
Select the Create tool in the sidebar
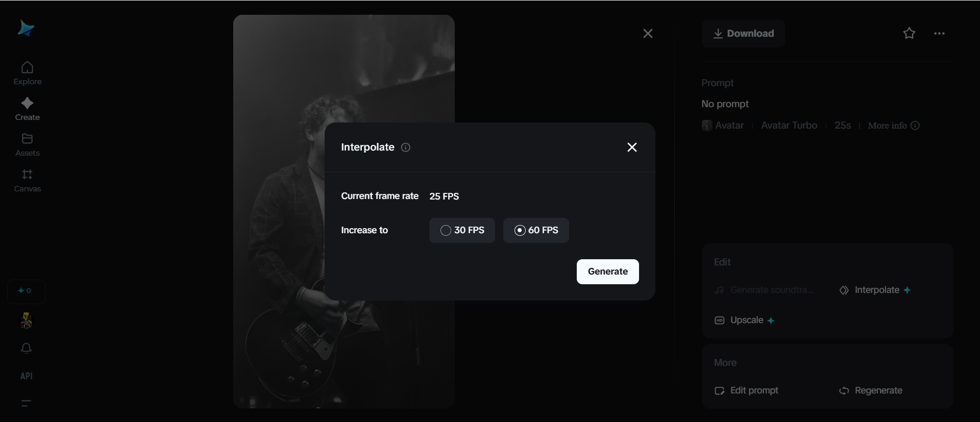coord(27,109)
